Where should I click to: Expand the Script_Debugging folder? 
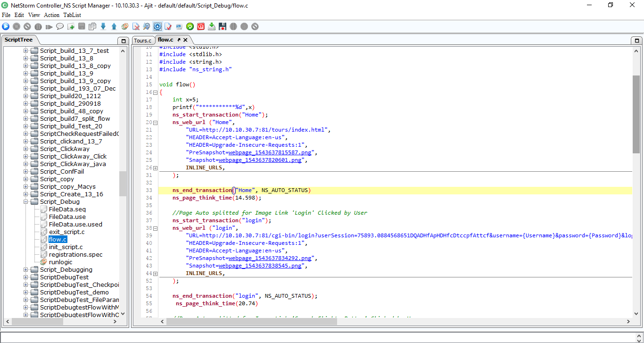tap(26, 269)
